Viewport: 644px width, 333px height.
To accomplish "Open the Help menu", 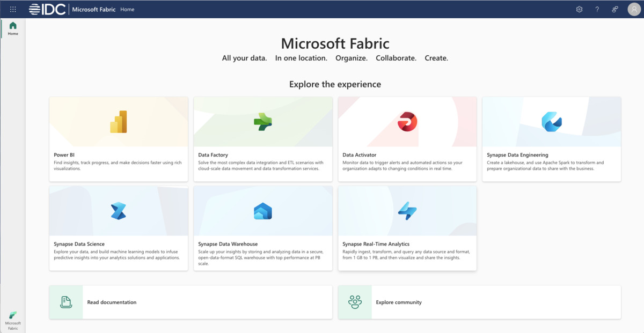I will coord(597,9).
